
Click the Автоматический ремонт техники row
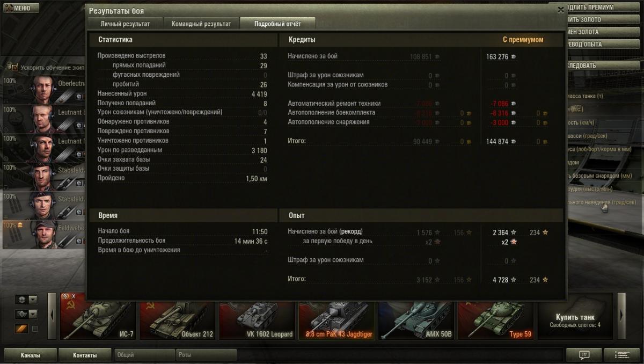419,104
